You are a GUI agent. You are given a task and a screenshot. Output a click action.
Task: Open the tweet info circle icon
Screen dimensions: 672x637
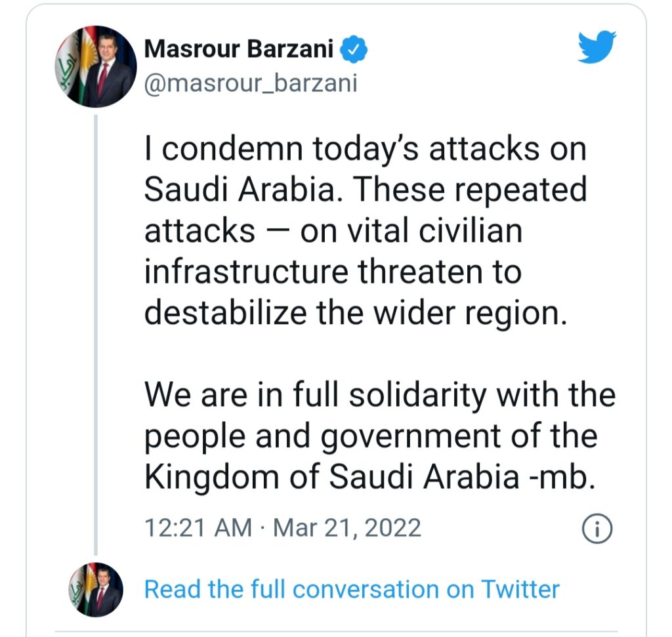tap(597, 529)
